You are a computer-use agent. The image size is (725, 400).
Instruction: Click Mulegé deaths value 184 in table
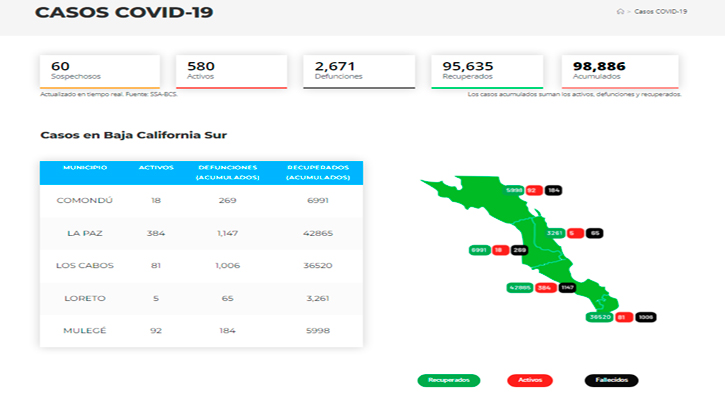tap(227, 331)
